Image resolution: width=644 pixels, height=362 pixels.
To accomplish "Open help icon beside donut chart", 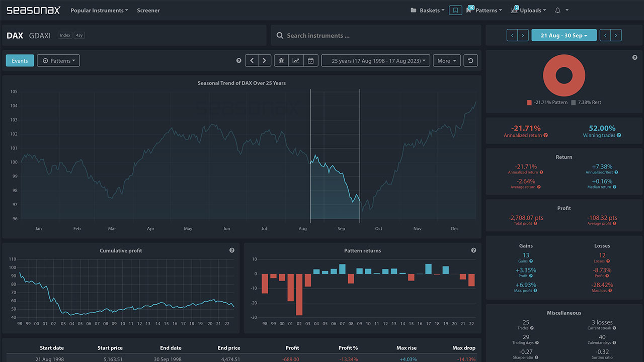I will tap(634, 58).
